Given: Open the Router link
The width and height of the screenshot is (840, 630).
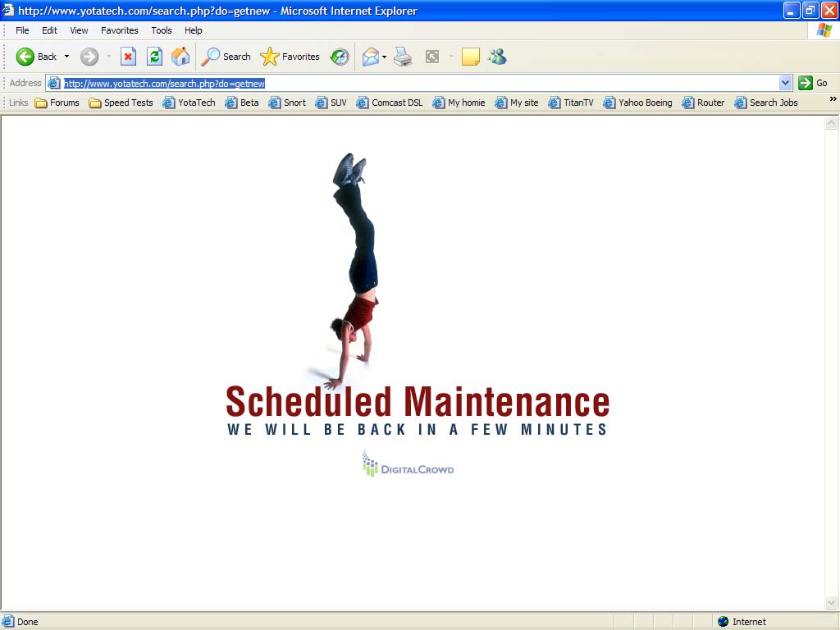Looking at the screenshot, I should point(703,103).
